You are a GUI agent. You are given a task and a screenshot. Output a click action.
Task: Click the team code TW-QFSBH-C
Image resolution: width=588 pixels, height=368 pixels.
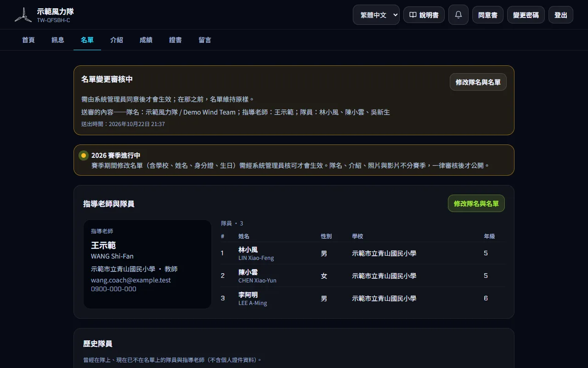pos(54,20)
